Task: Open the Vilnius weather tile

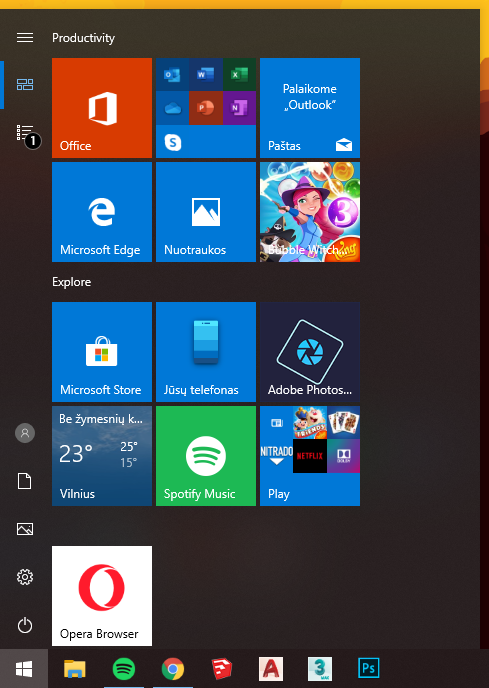Action: 102,456
